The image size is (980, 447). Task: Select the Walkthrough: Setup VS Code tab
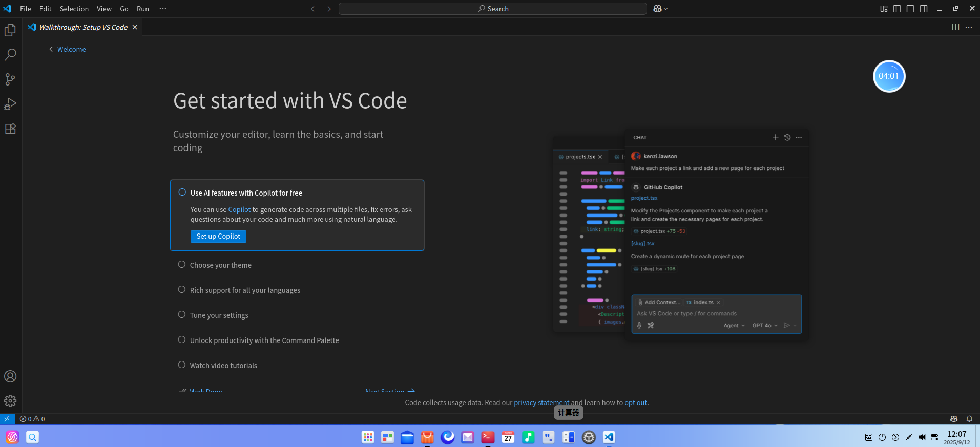tap(82, 27)
